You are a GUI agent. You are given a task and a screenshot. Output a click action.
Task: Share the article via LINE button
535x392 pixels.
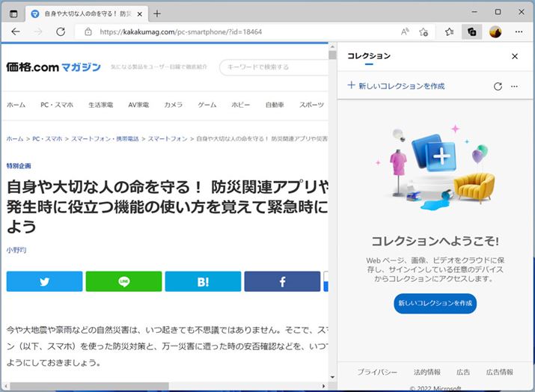(x=123, y=281)
